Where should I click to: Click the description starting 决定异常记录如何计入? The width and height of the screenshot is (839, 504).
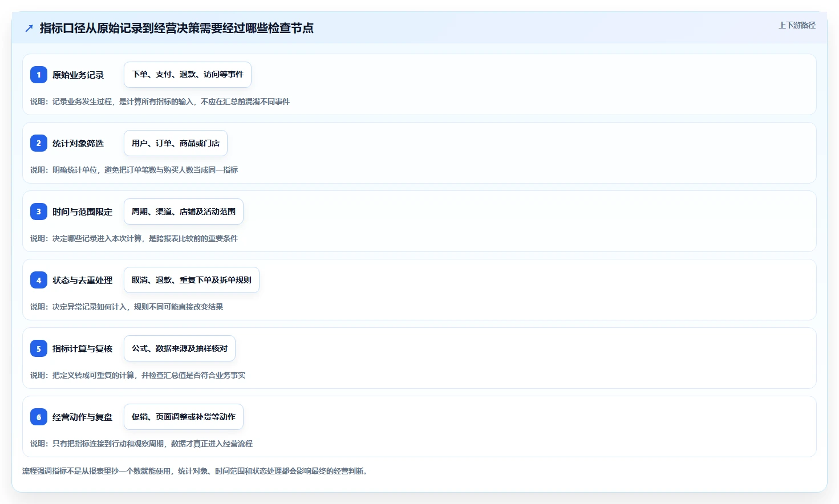[x=127, y=307]
